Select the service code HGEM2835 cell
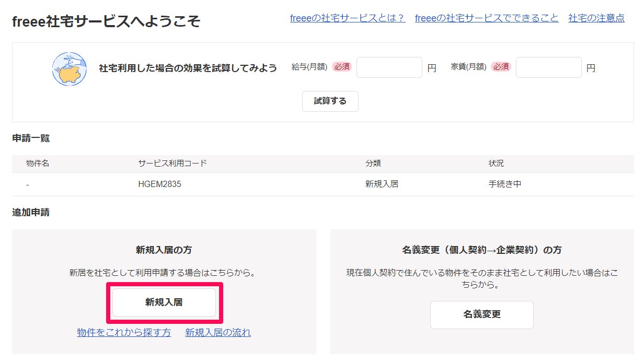 (x=160, y=184)
